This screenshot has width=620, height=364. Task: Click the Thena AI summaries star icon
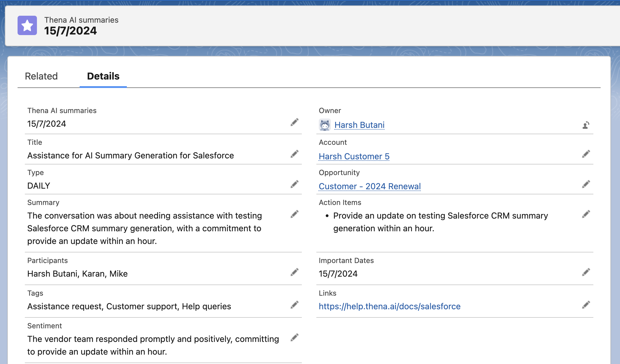[x=27, y=25]
